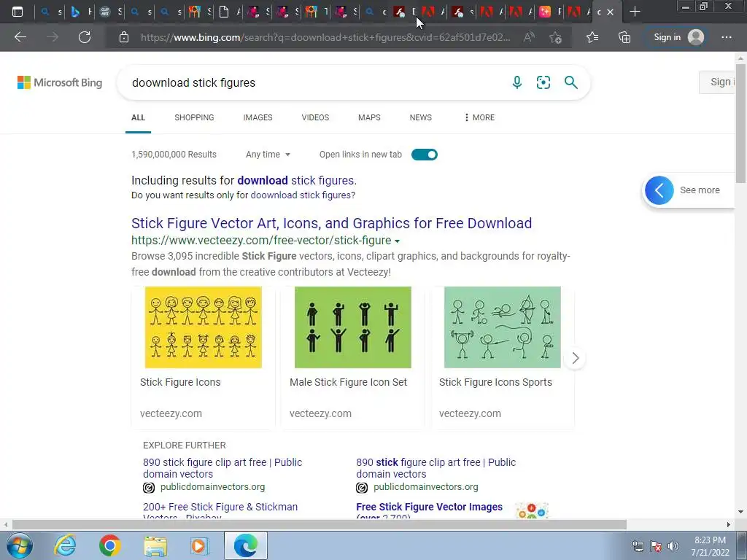Open Action Center flag tray icon
Viewport: 747px width, 560px height.
pos(656,546)
